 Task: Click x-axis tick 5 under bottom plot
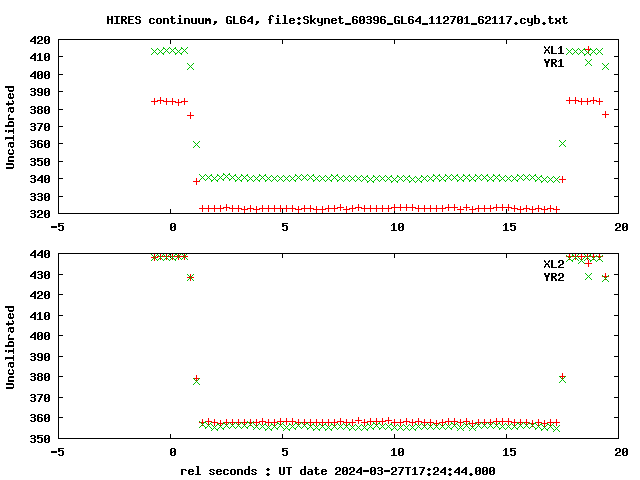pyautogui.click(x=284, y=452)
